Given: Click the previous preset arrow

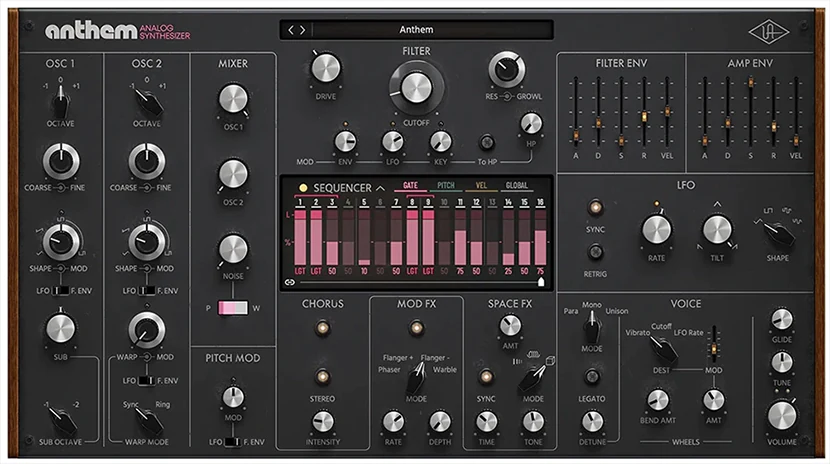Looking at the screenshot, I should [x=290, y=30].
